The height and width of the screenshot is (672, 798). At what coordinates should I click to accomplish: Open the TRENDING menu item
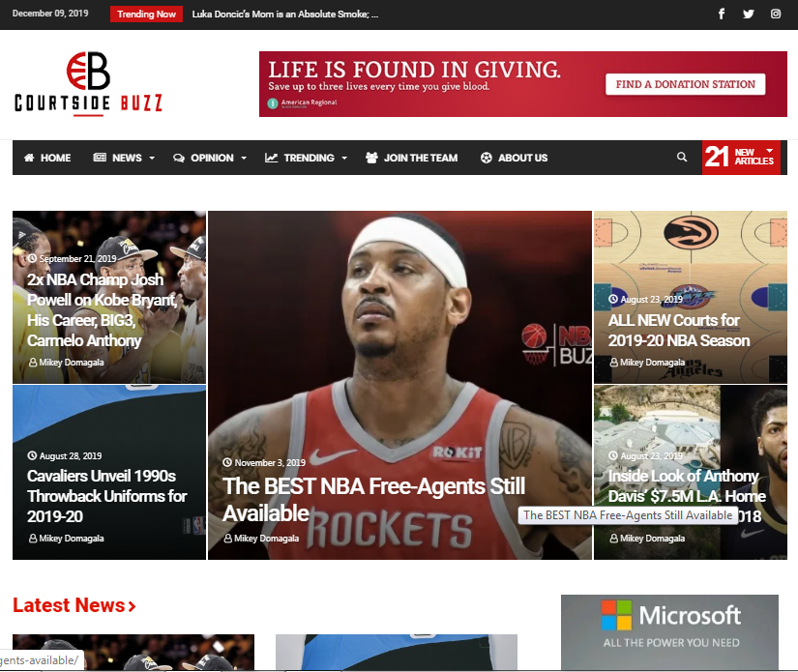coord(309,158)
